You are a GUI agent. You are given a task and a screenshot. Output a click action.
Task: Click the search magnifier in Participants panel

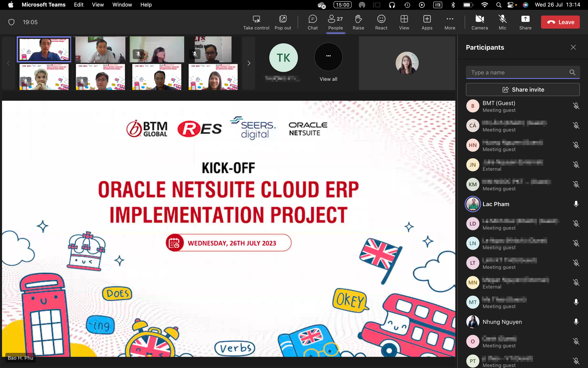point(572,72)
